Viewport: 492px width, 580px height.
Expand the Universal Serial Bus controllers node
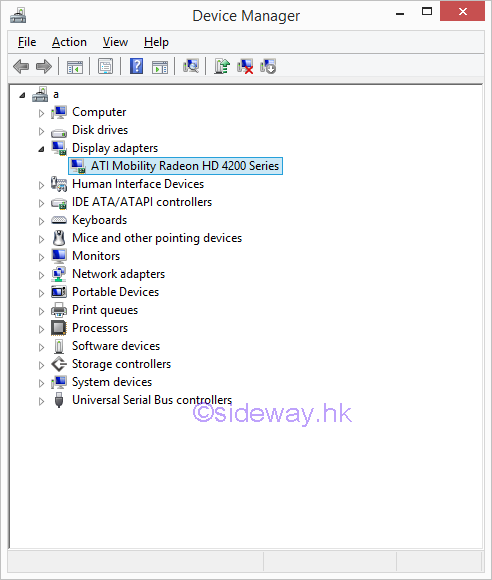click(x=41, y=401)
